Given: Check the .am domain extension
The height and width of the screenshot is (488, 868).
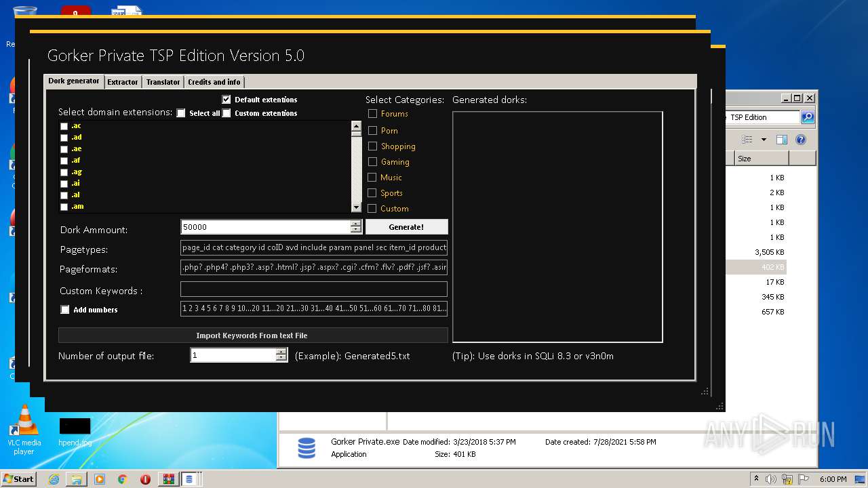Looking at the screenshot, I should tap(64, 207).
